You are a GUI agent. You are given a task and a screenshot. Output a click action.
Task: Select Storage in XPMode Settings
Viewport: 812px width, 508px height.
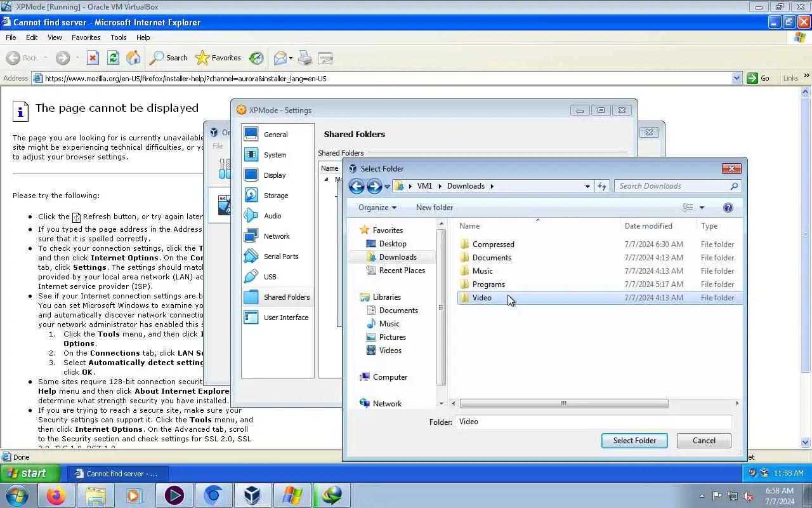pyautogui.click(x=277, y=196)
